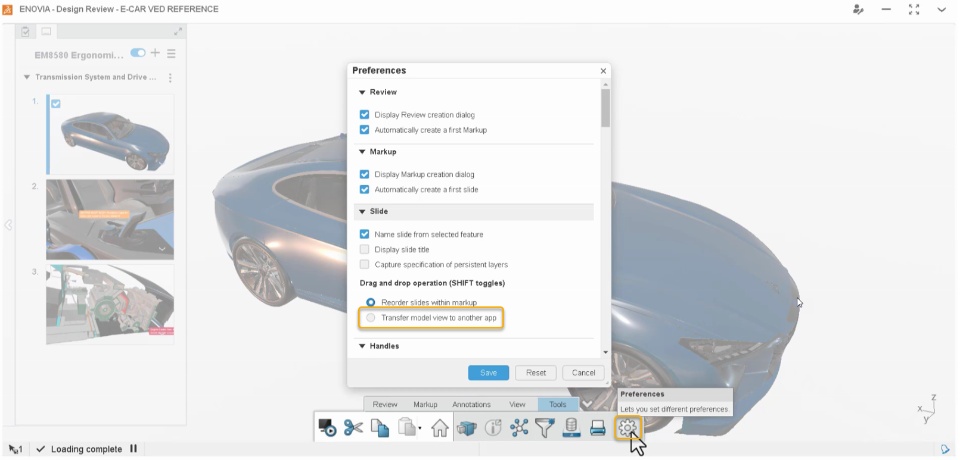
Task: Select the Tools tab in action bar
Action: click(x=558, y=404)
